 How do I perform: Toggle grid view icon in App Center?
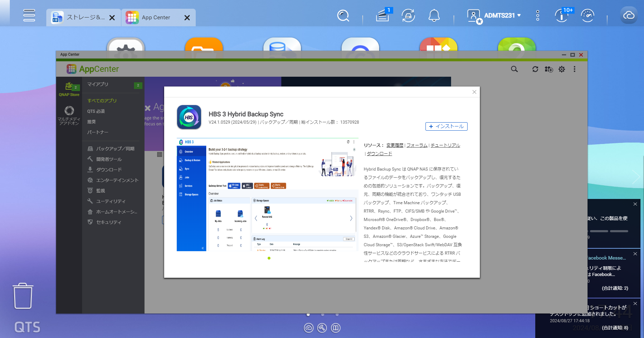[x=160, y=154]
